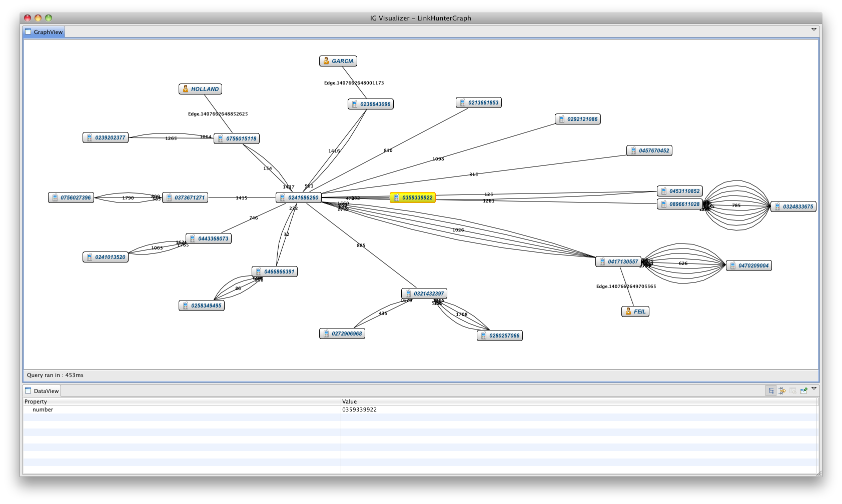Click the edge label 785

(x=736, y=205)
